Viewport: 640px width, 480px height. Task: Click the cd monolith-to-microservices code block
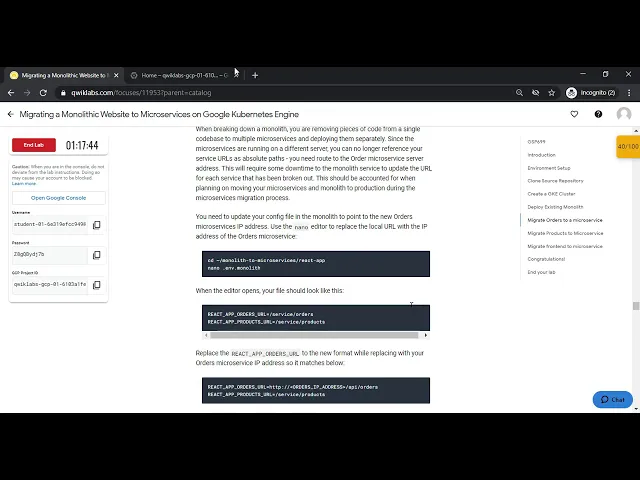(316, 264)
